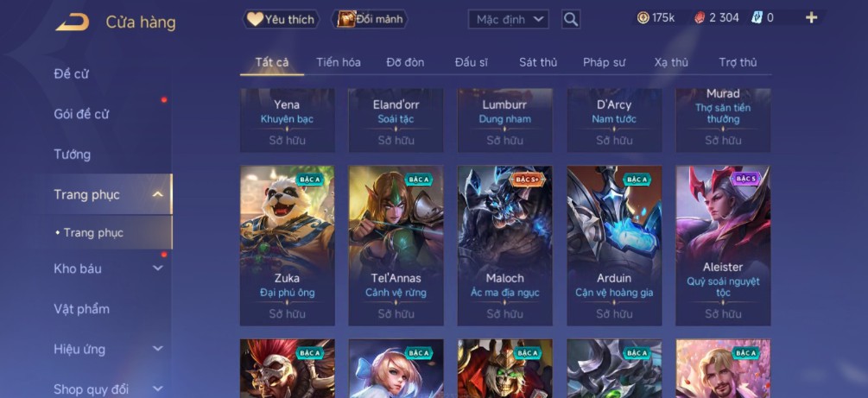Click the blue ticket currency icon

757,18
